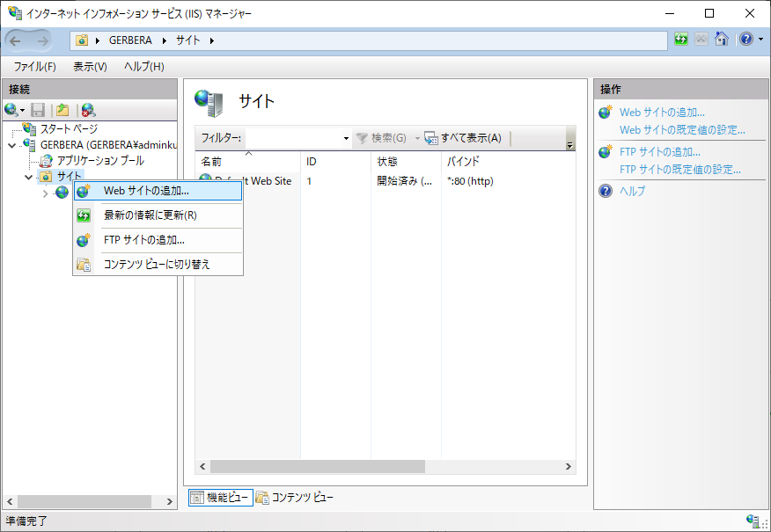The width and height of the screenshot is (771, 532).
Task: Choose Web サイトの追加 in the context menu
Action: [146, 191]
